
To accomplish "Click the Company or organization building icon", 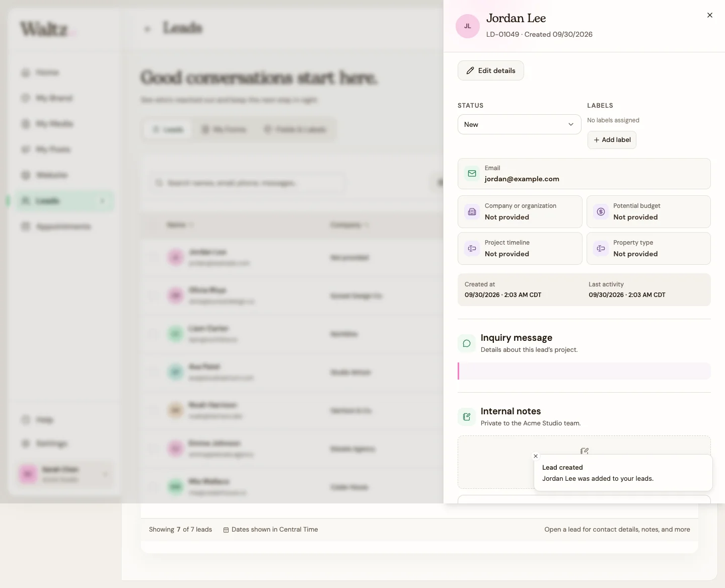I will [x=472, y=212].
